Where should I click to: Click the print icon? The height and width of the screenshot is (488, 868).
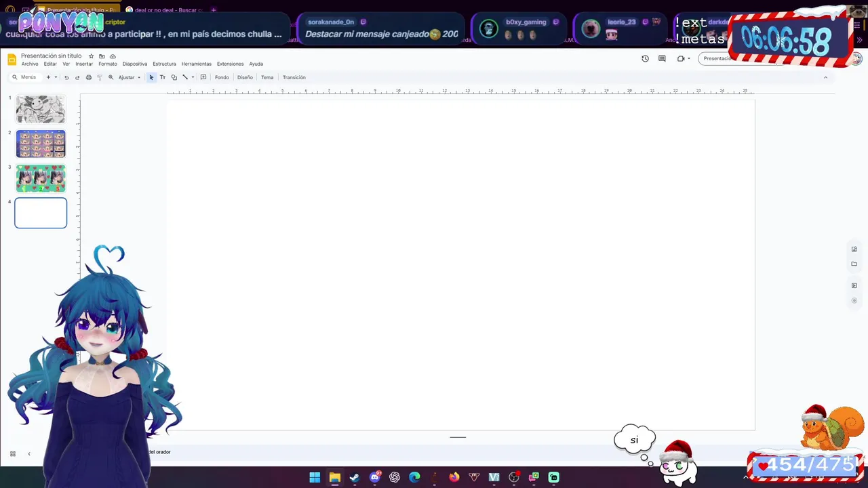coord(88,77)
